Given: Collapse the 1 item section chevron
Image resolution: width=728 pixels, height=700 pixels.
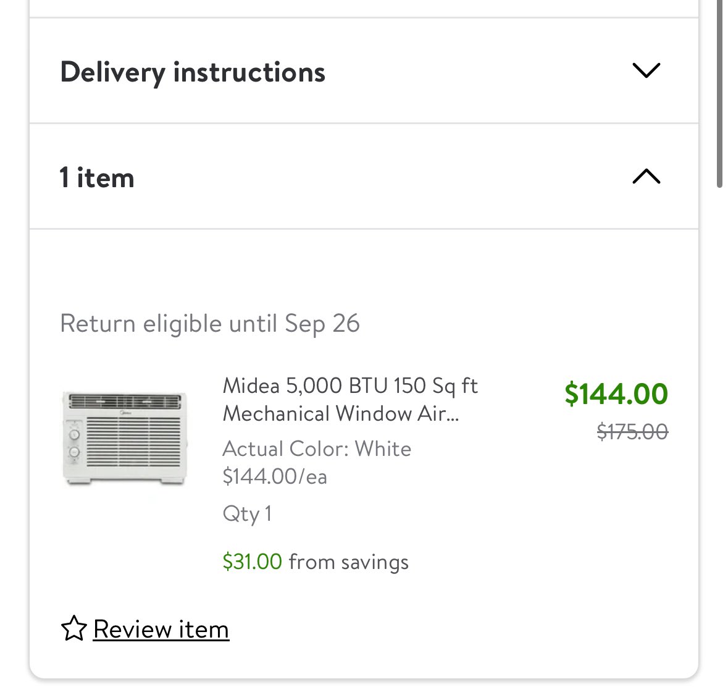Looking at the screenshot, I should 646,176.
